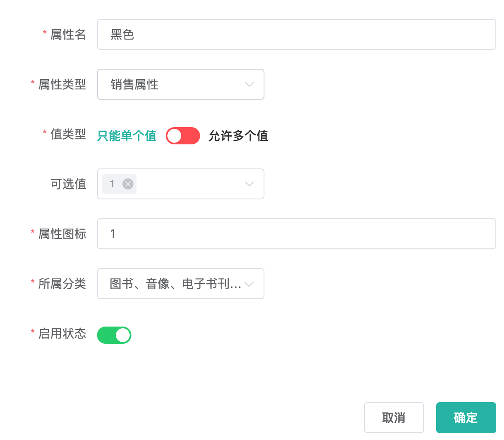Screen dimensions: 504x440
Task: Click the 所属分类 dropdown arrow icon
Action: [x=249, y=284]
